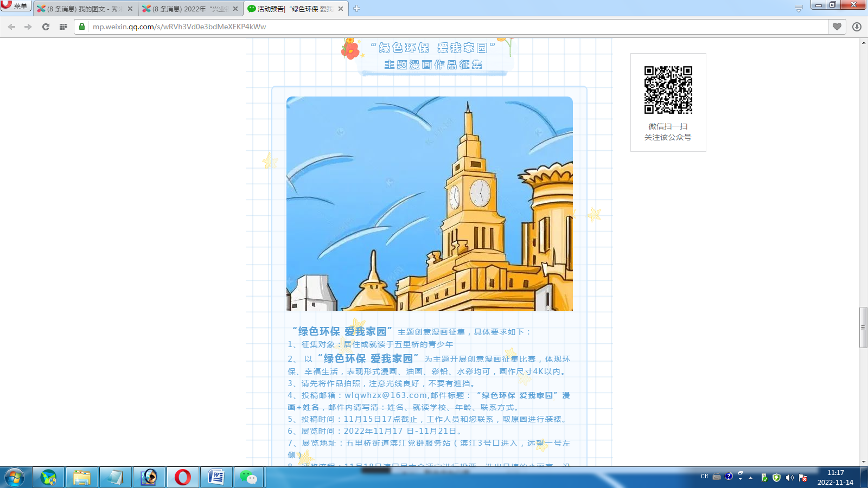Click the green padlock security icon
868x488 pixels.
[82, 27]
